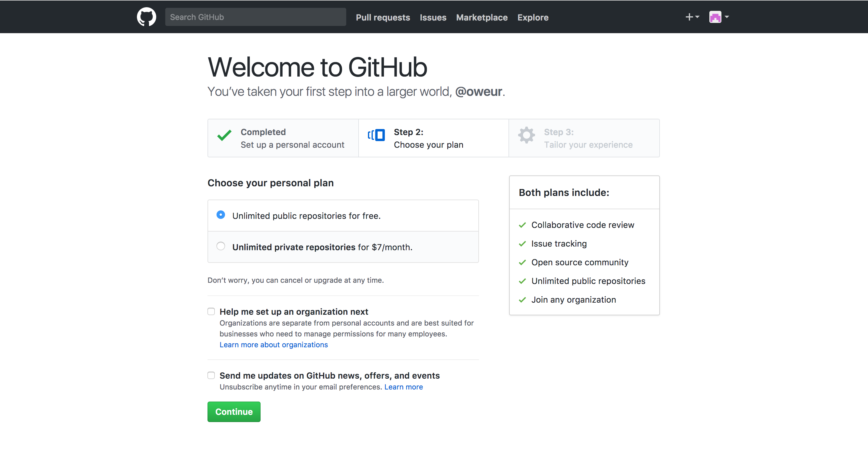The width and height of the screenshot is (868, 454).
Task: Click Step 2: Choose your plan tab
Action: click(x=434, y=138)
